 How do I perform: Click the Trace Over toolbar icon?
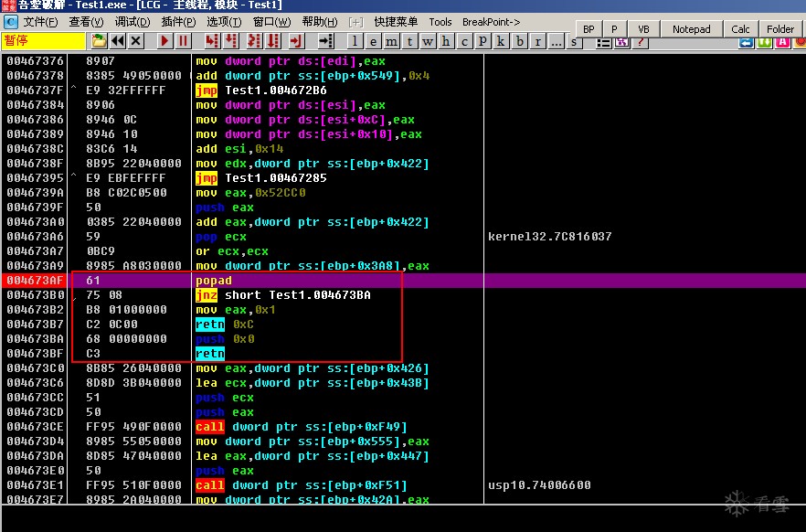click(273, 40)
